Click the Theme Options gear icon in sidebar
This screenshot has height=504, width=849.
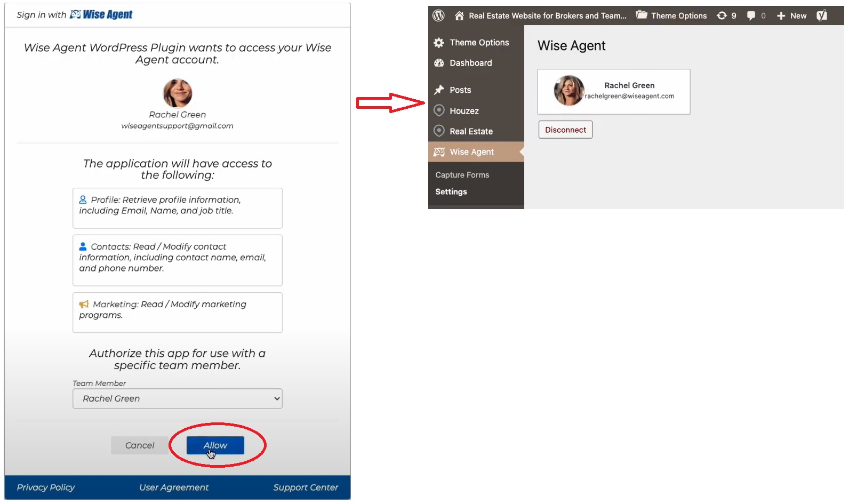click(x=439, y=43)
